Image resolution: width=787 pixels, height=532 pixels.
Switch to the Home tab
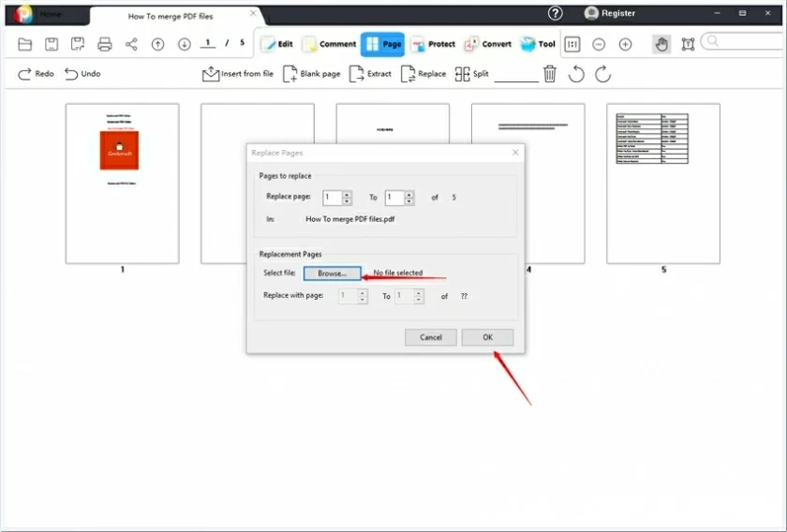point(51,14)
